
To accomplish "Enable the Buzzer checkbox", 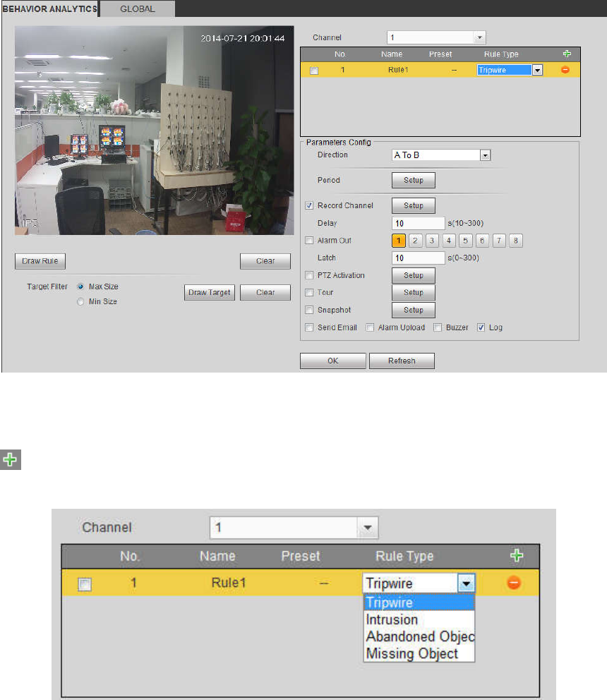I will point(438,327).
